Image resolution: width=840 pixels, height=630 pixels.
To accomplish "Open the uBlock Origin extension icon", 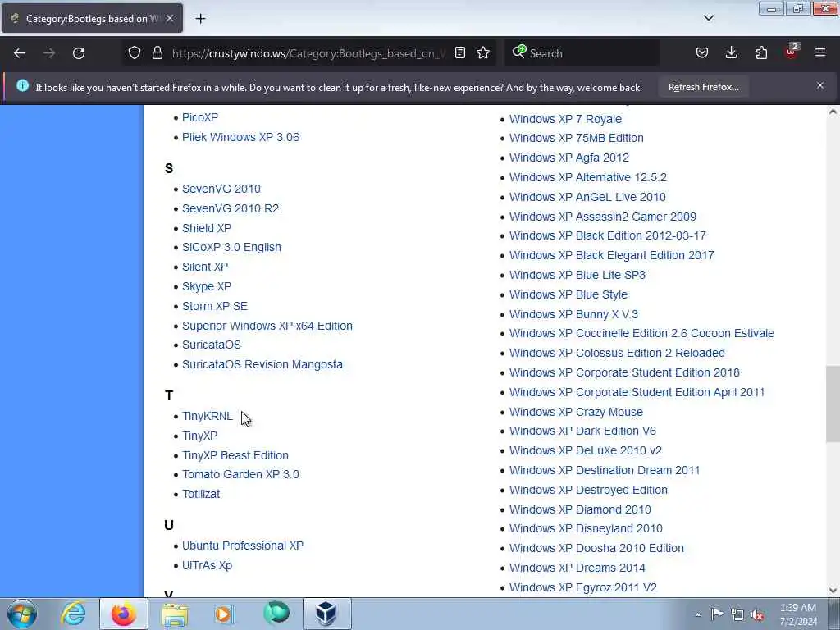I will 792,52.
